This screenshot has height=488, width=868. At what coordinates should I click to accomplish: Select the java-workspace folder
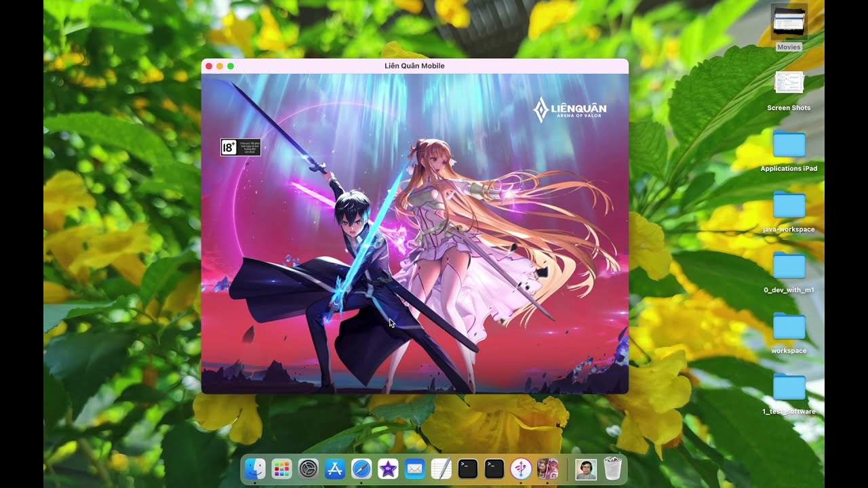789,212
